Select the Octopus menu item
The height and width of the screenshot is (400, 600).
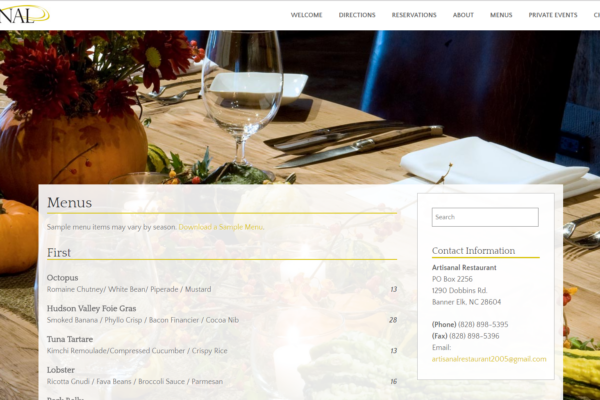point(62,278)
